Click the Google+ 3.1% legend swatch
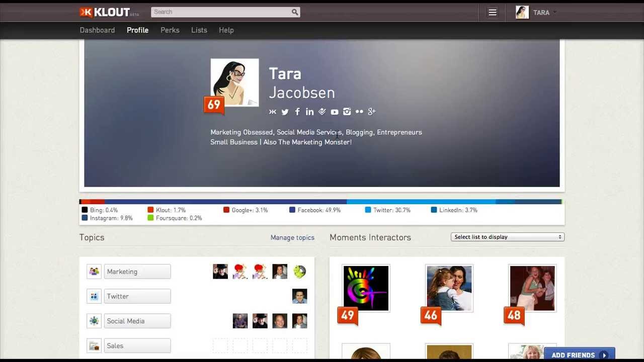Image resolution: width=644 pixels, height=362 pixels. (x=226, y=210)
